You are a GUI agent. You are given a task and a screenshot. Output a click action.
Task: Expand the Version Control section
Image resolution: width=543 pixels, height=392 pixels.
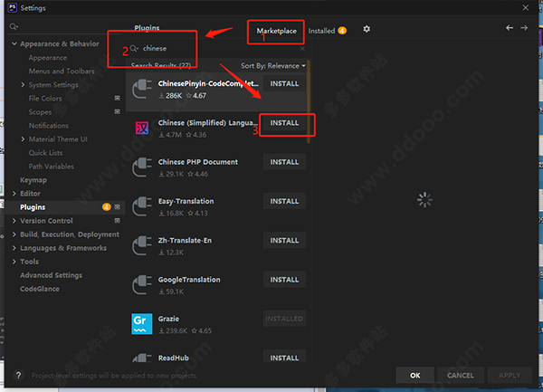point(14,221)
